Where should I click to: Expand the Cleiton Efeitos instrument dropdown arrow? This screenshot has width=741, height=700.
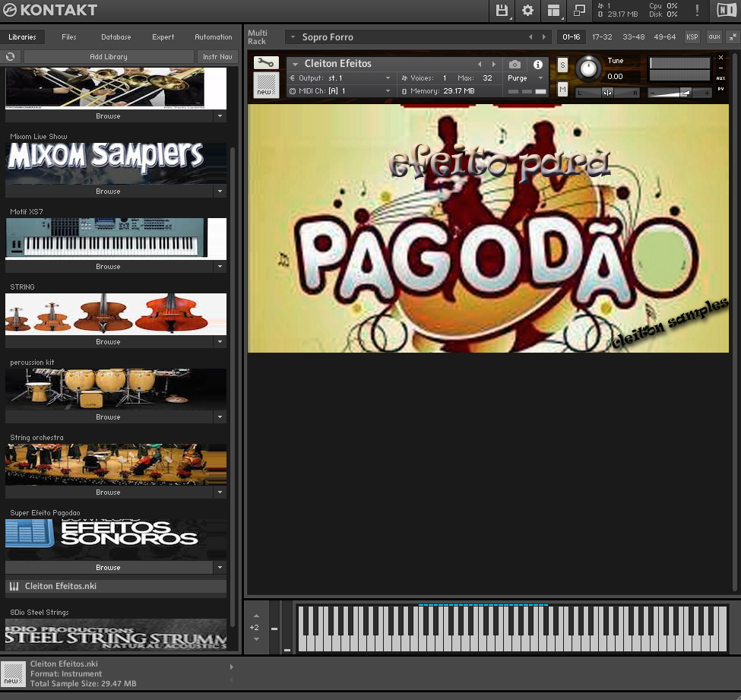[x=296, y=64]
